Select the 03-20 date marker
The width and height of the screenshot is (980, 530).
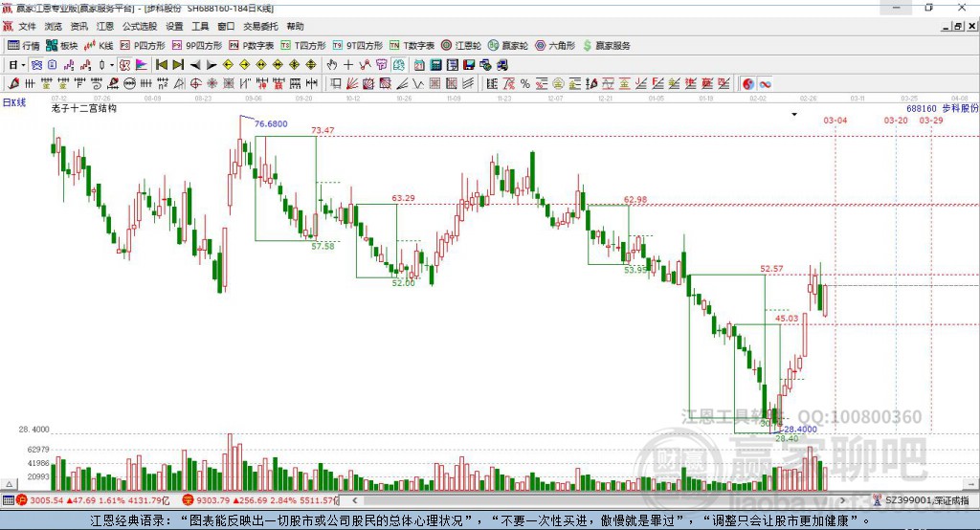(x=896, y=120)
